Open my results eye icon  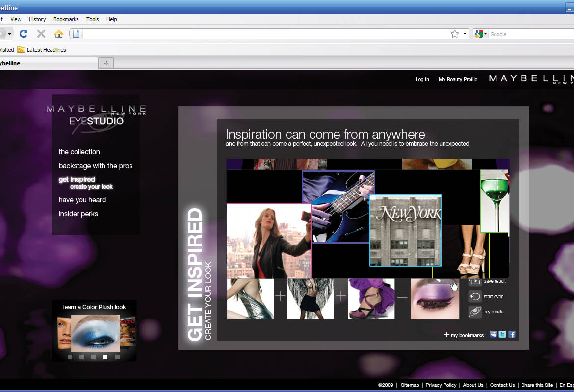474,312
